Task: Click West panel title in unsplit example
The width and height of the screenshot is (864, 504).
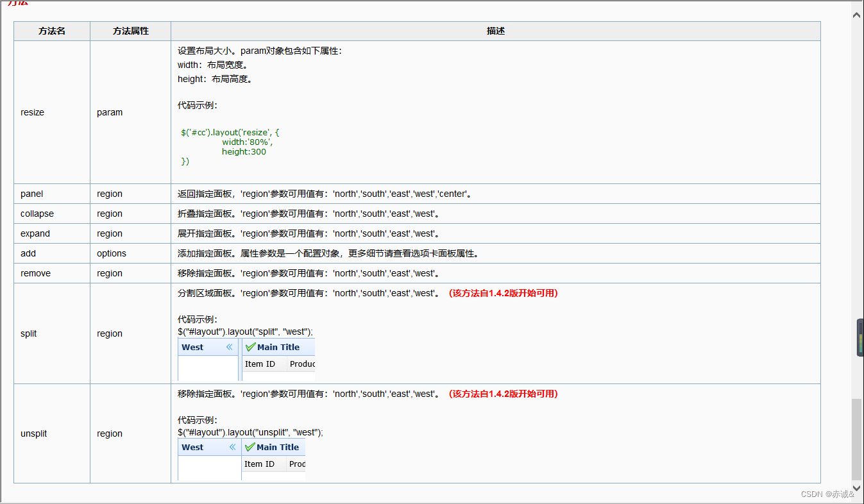Action: coord(192,447)
